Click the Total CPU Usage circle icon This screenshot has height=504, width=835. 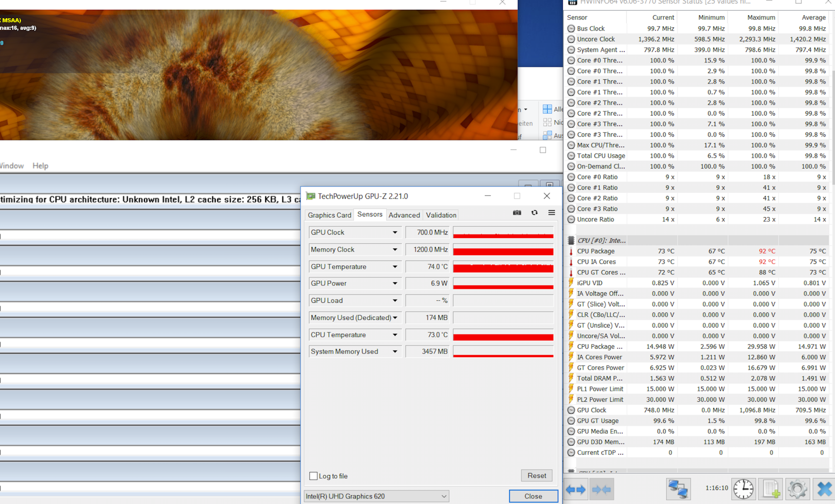click(x=571, y=156)
